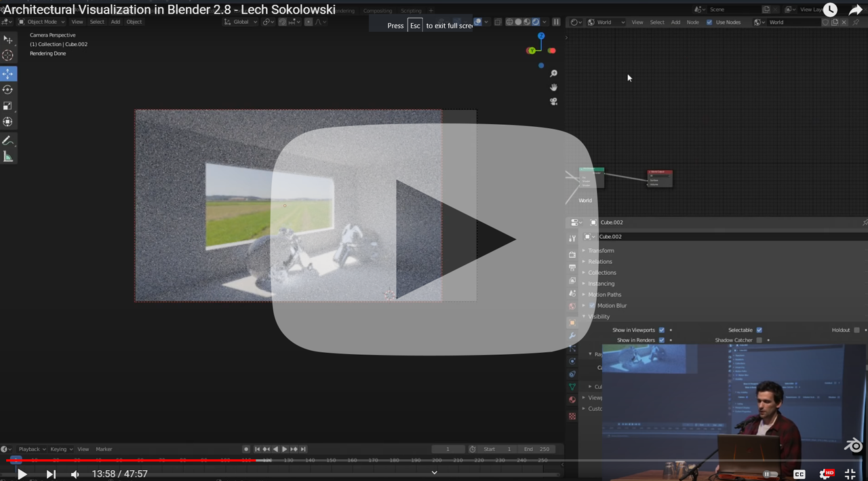Exit YouTube full screen

[x=850, y=474]
